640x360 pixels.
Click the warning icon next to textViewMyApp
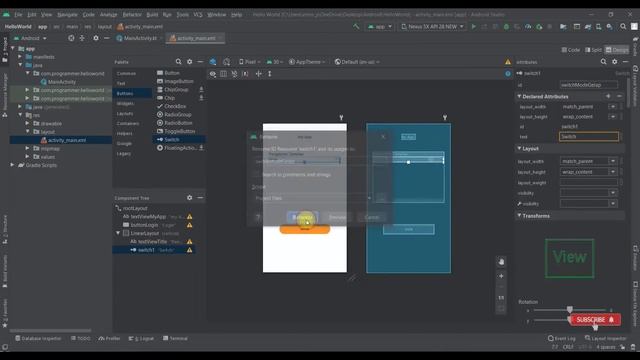click(189, 217)
